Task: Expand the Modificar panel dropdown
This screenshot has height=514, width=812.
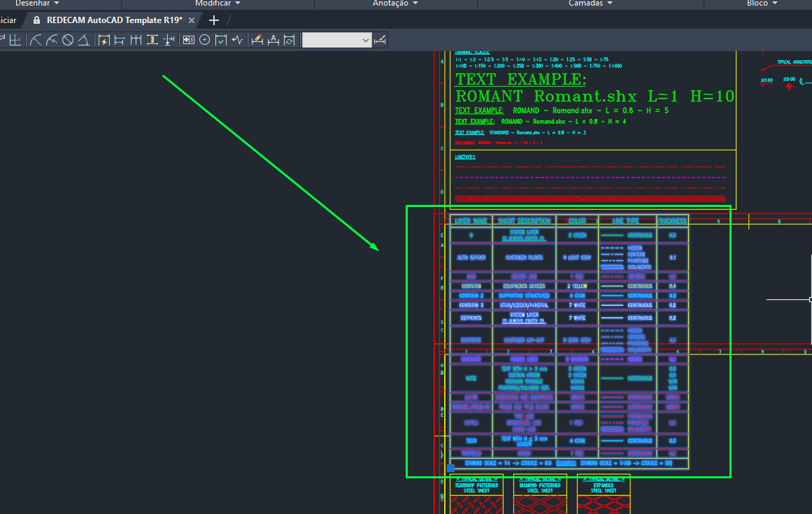Action: pyautogui.click(x=218, y=3)
